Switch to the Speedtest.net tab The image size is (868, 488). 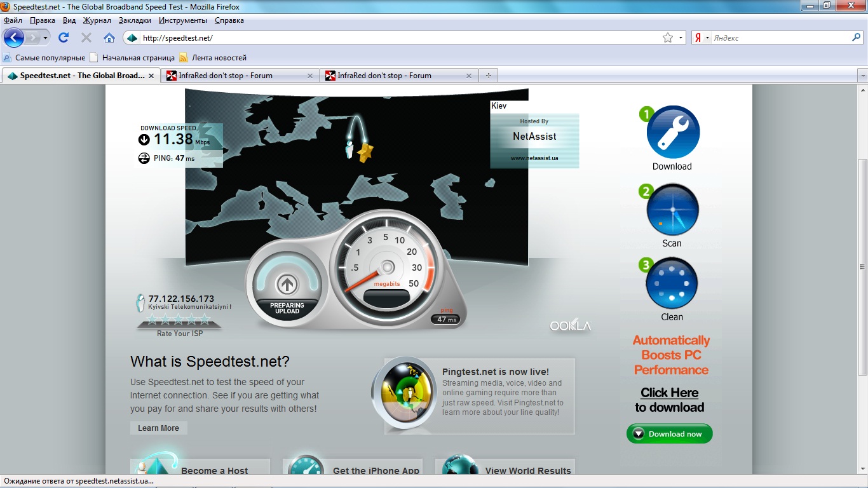pos(81,76)
